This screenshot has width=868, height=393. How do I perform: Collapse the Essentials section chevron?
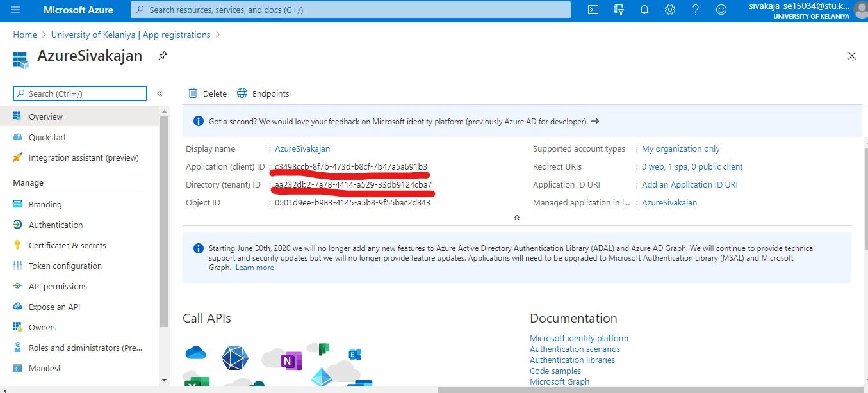[x=517, y=218]
